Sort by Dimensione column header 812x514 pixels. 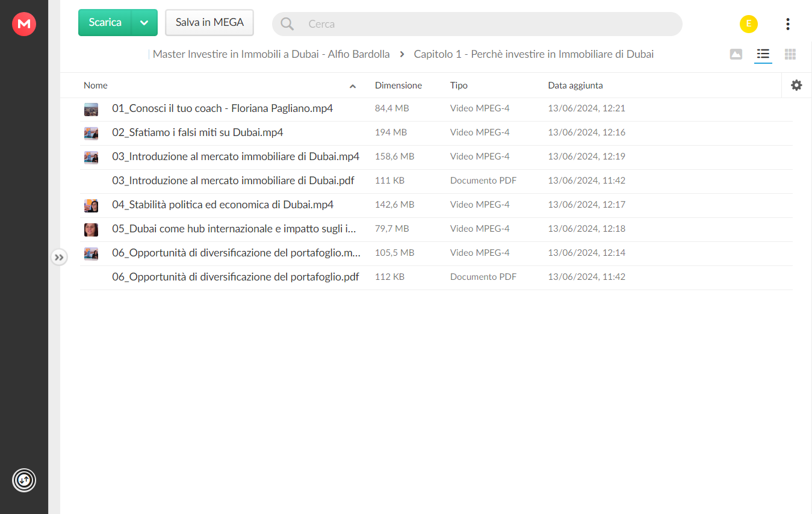[x=398, y=85]
